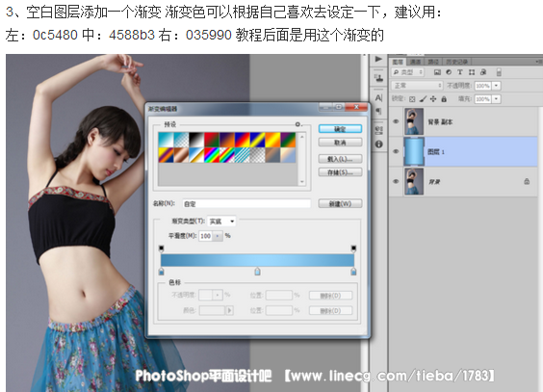Open the clone source stamp panel icon

(379, 78)
